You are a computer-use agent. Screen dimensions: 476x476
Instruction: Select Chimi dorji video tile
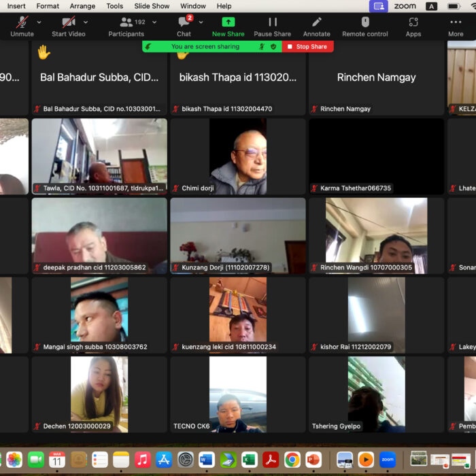click(x=238, y=156)
